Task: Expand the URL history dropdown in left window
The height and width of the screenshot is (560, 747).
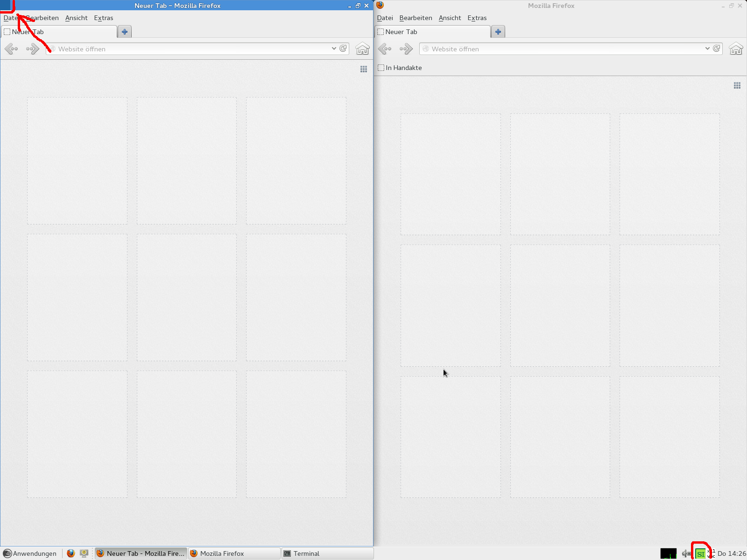Action: pyautogui.click(x=334, y=49)
